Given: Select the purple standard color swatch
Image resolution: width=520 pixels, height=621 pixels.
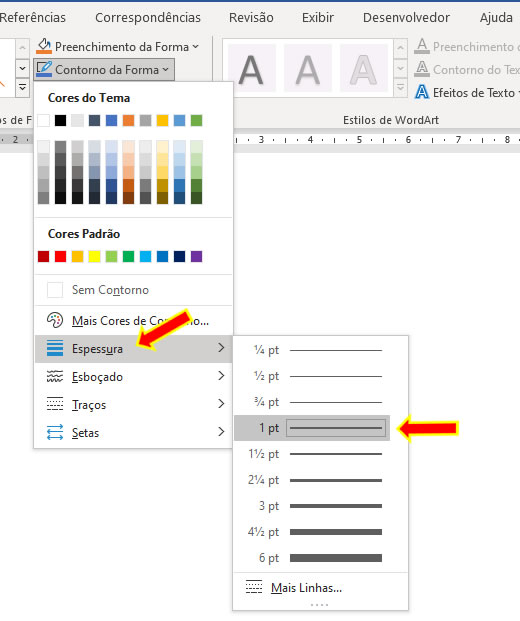Looking at the screenshot, I should pos(196,257).
